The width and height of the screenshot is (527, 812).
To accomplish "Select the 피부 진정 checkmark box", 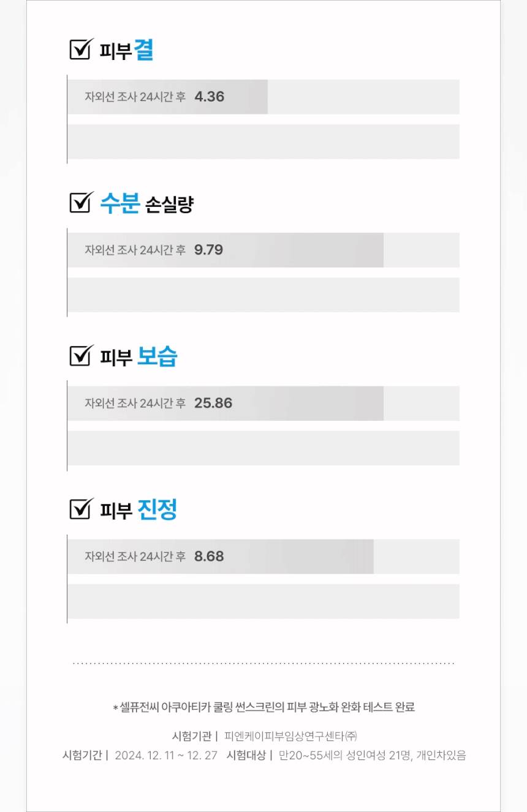I will [80, 509].
